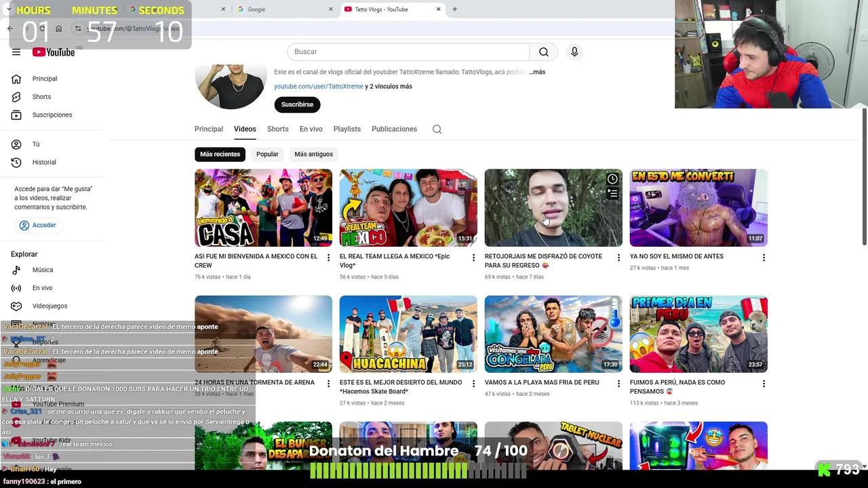Viewport: 868px width, 488px height.
Task: Open the channel Shorts tab
Action: click(278, 129)
